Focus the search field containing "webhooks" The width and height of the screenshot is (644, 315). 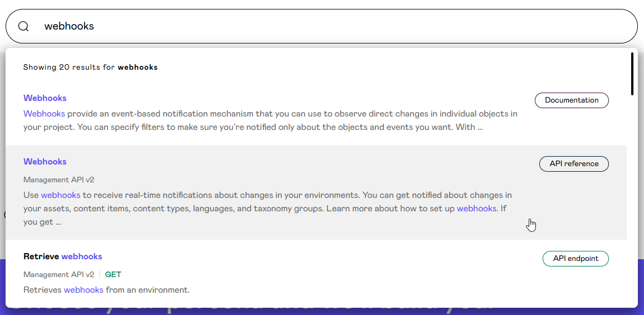(334, 26)
